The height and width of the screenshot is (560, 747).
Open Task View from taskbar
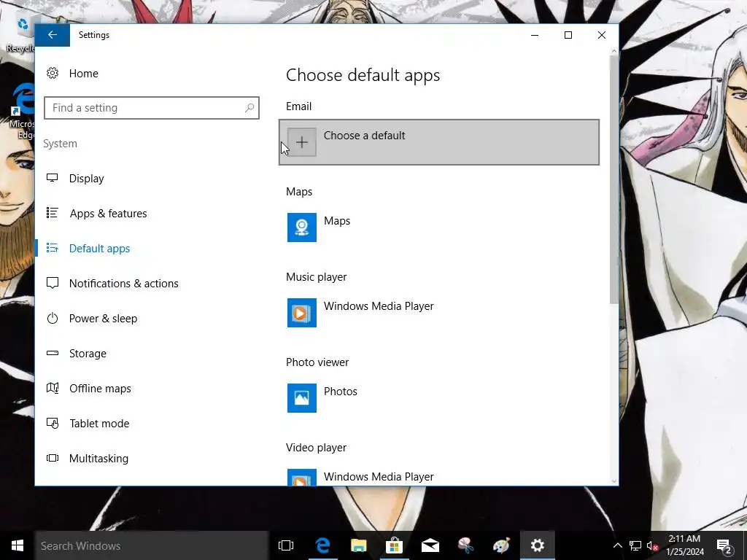tap(286, 545)
